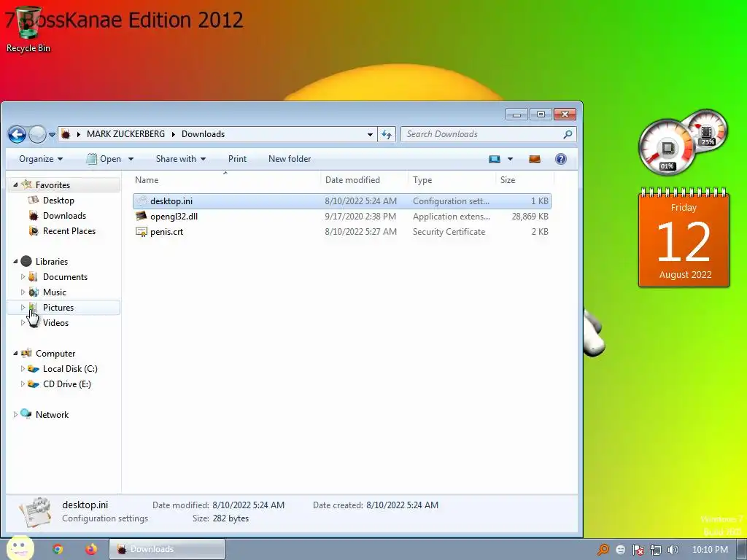Sort by Type column header
Image resolution: width=747 pixels, height=560 pixels.
click(452, 180)
